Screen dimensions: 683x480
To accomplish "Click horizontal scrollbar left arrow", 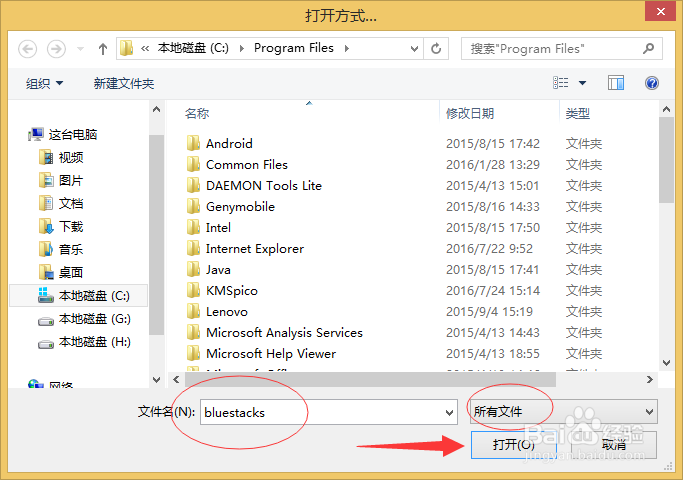I will pyautogui.click(x=176, y=379).
